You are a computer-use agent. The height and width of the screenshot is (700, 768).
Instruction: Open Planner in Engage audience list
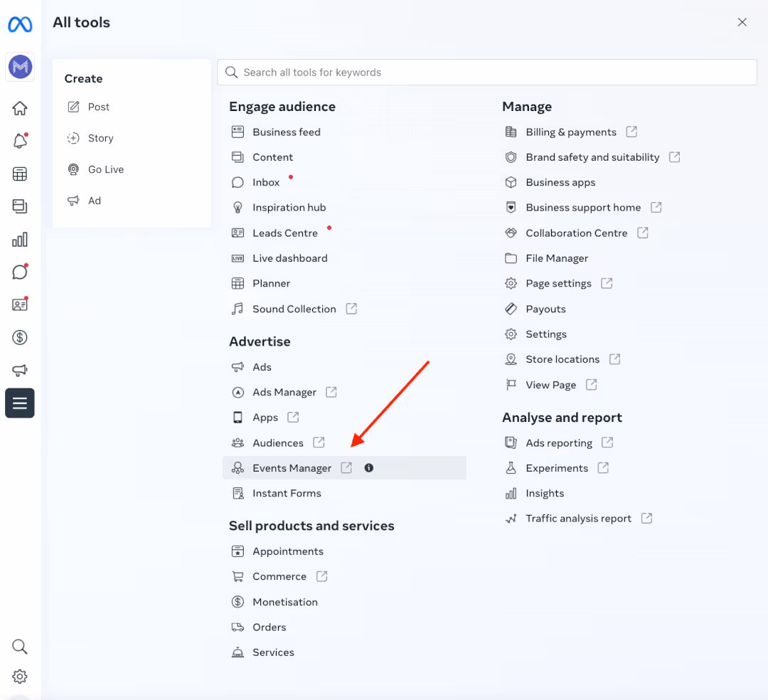(x=260, y=284)
